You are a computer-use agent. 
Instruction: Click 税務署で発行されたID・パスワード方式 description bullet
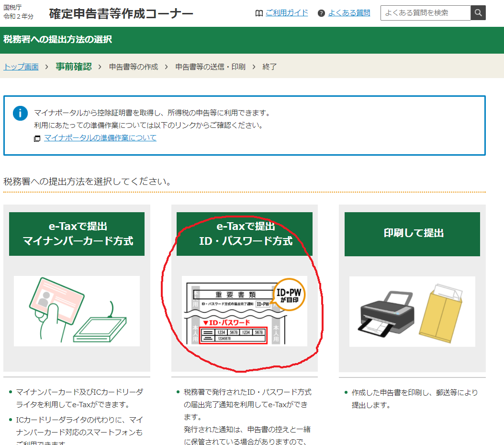[x=247, y=417]
